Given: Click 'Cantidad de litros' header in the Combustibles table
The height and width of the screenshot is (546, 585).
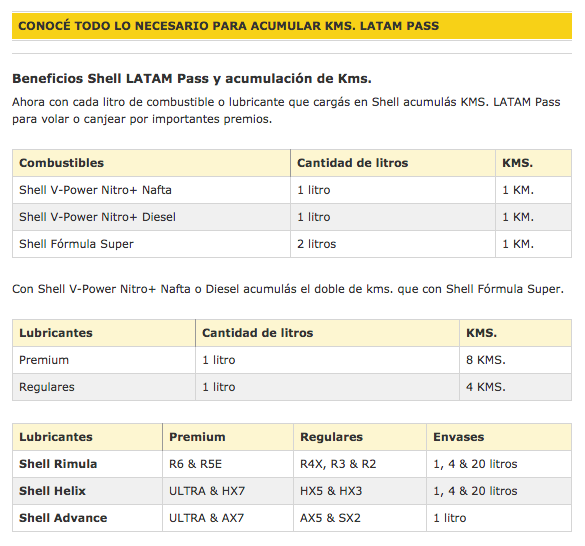Looking at the screenshot, I should coord(393,163).
